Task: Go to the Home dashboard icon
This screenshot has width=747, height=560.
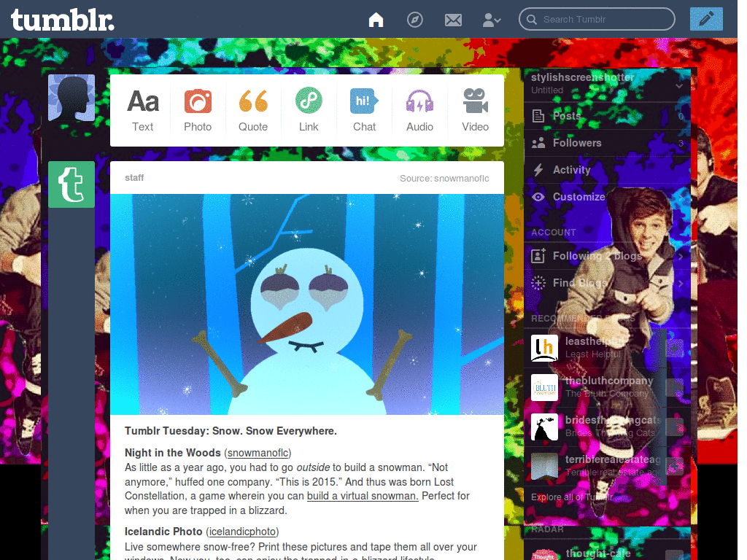Action: (x=376, y=20)
